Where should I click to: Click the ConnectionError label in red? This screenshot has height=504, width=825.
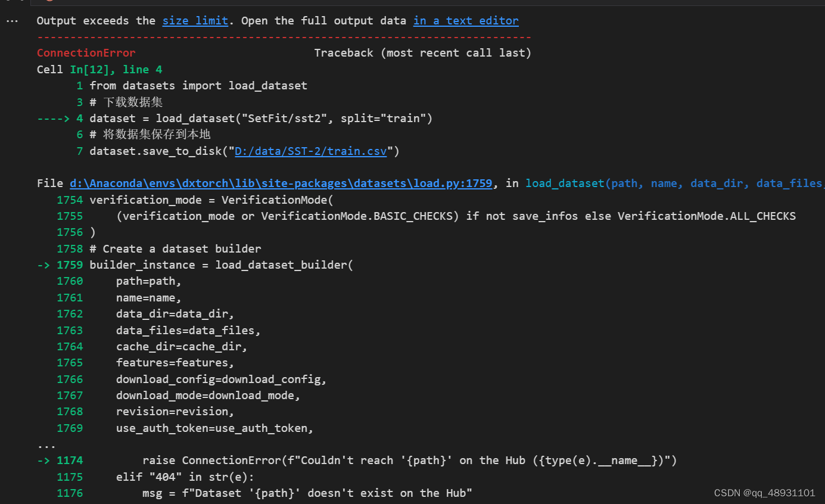point(86,52)
